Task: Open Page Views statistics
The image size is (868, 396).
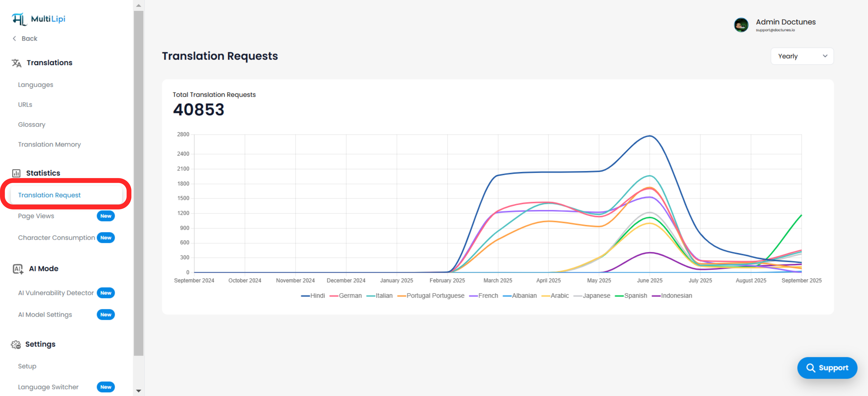Action: tap(36, 216)
